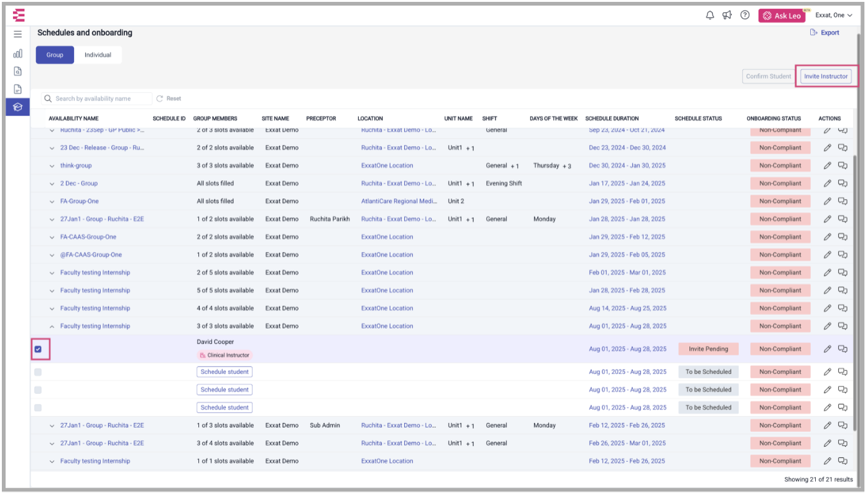The width and height of the screenshot is (868, 494).
Task: Select checkbox of first Schedule student row
Action: pyautogui.click(x=38, y=372)
